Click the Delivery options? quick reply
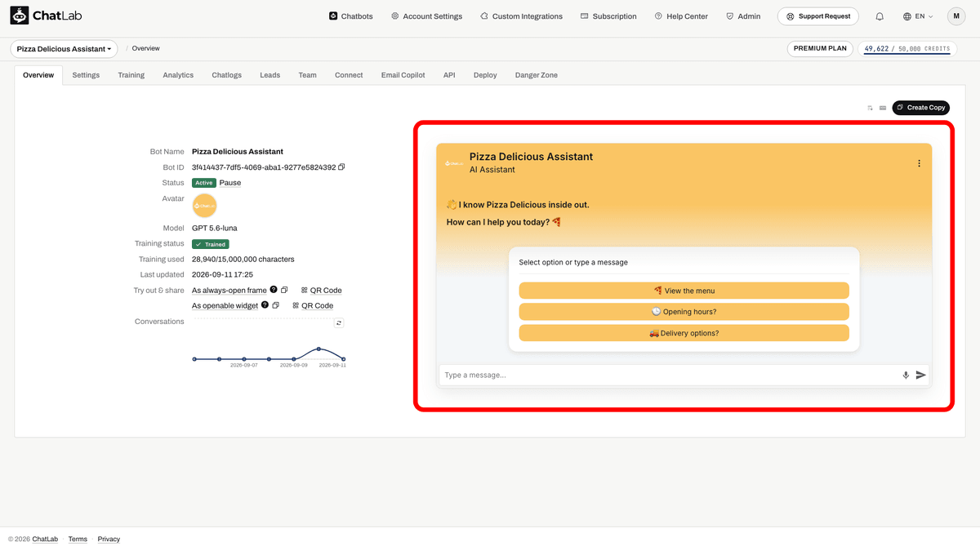The image size is (980, 551). pos(684,333)
